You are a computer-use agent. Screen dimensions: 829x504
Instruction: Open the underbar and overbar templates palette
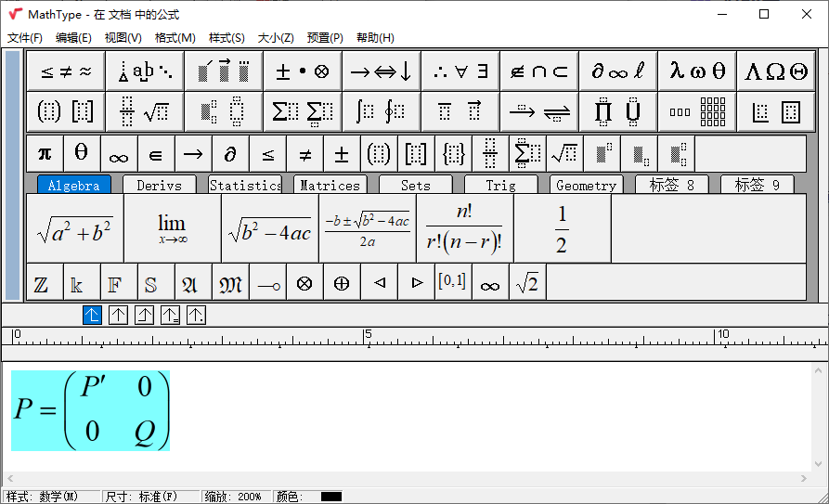tap(460, 111)
